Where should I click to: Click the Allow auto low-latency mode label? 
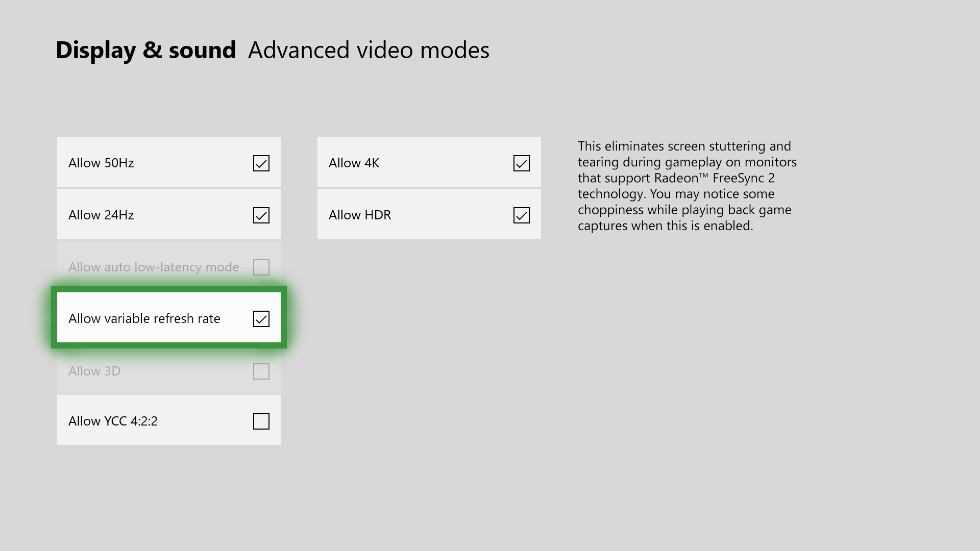point(153,267)
